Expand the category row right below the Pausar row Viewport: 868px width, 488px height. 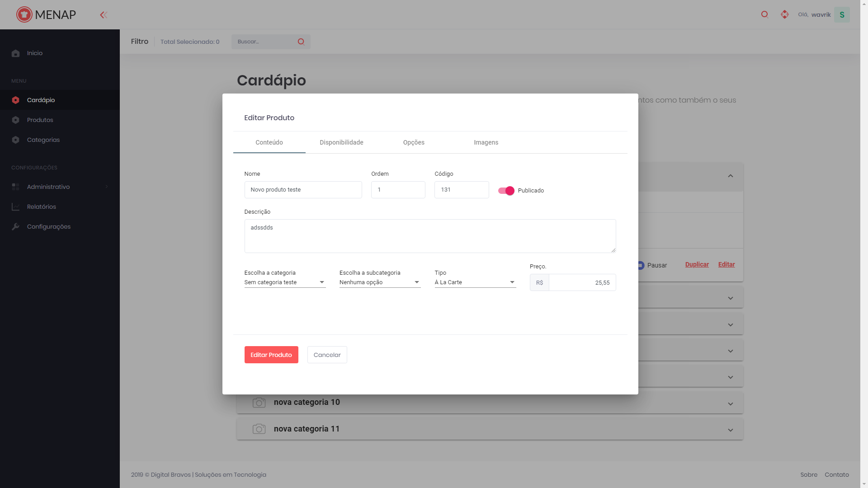coord(731,298)
